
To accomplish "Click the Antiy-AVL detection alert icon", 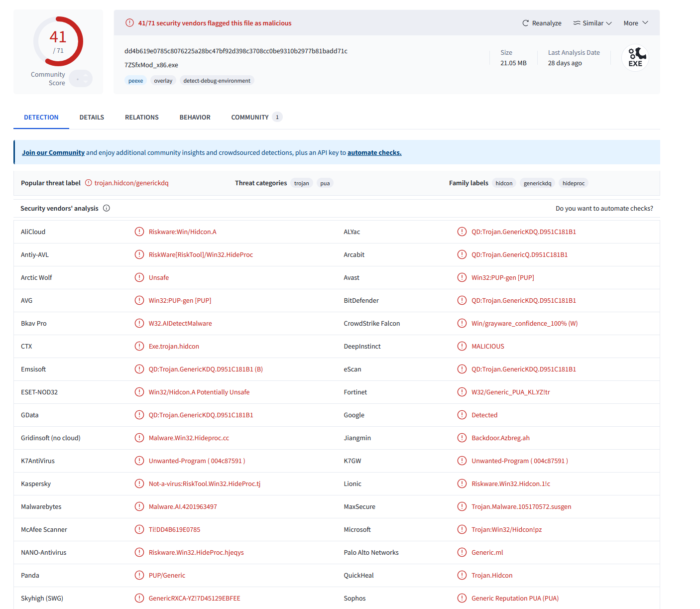I will [x=139, y=254].
